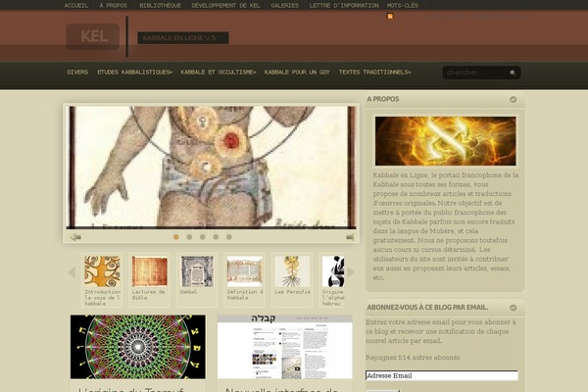Open the colorful mandala article image
The width and height of the screenshot is (588, 392).
pyautogui.click(x=138, y=347)
